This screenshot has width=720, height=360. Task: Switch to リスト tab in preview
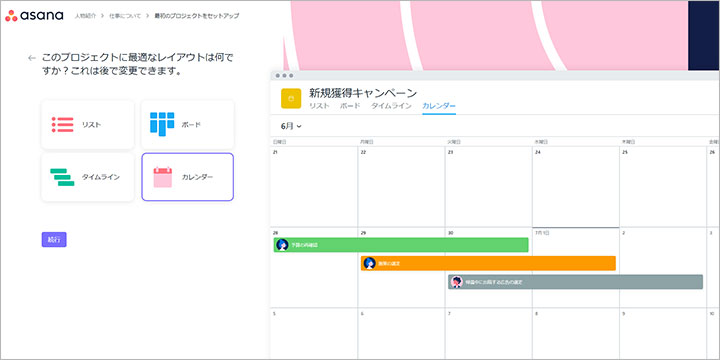coord(319,106)
